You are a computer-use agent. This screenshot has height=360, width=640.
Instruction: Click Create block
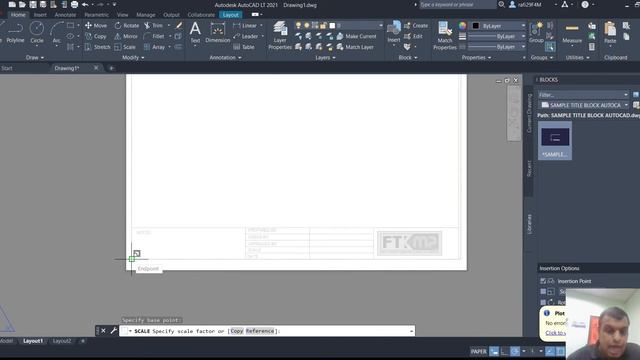coord(416,25)
